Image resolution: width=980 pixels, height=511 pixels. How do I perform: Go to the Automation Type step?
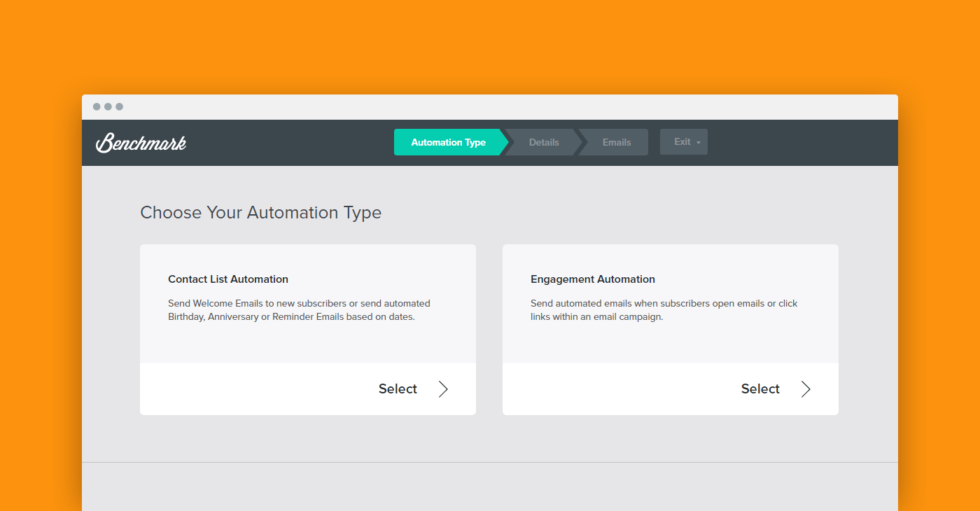tap(448, 142)
